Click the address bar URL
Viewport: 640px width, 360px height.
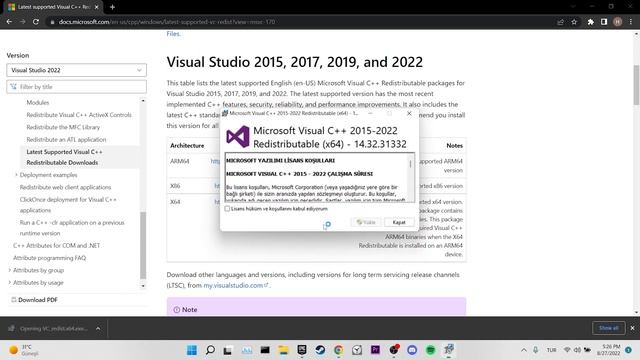167,22
